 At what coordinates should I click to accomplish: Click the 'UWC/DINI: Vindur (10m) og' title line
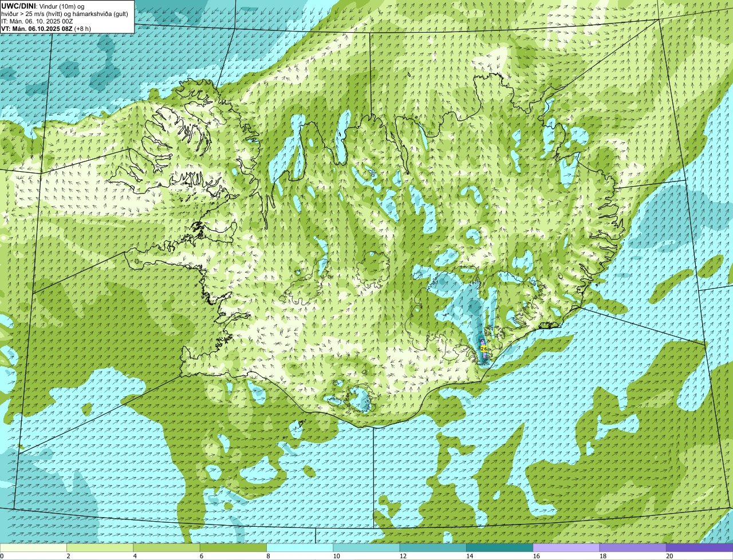[43, 6]
